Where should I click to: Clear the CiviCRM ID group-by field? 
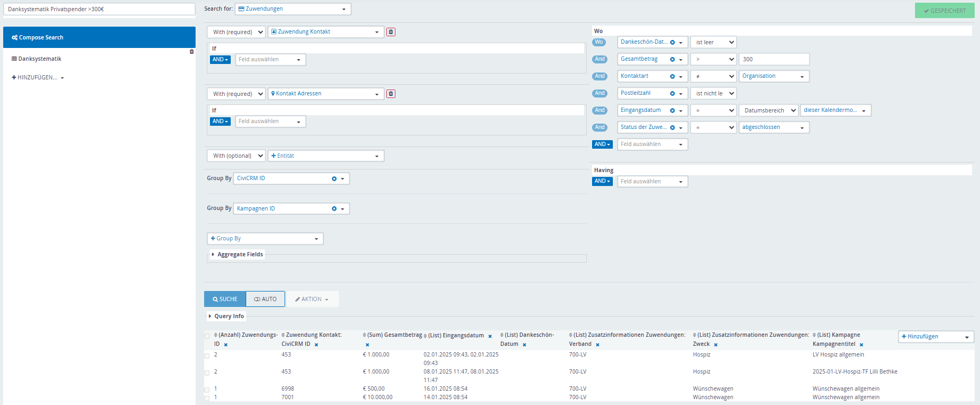click(x=334, y=179)
